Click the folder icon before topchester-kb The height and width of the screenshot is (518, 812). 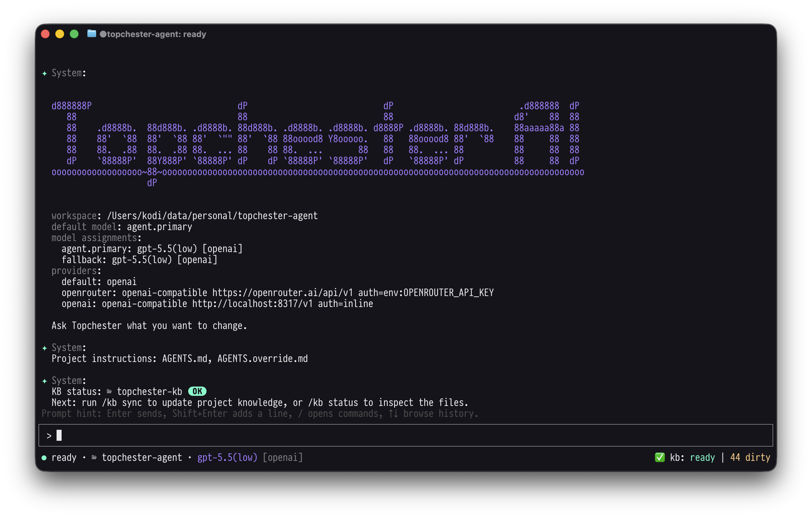(109, 392)
